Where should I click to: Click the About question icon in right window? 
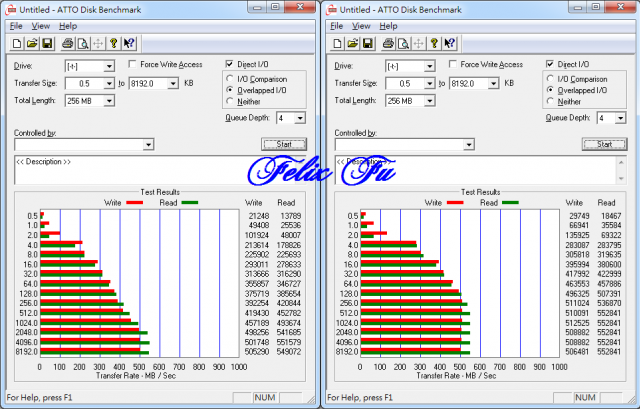click(x=434, y=43)
